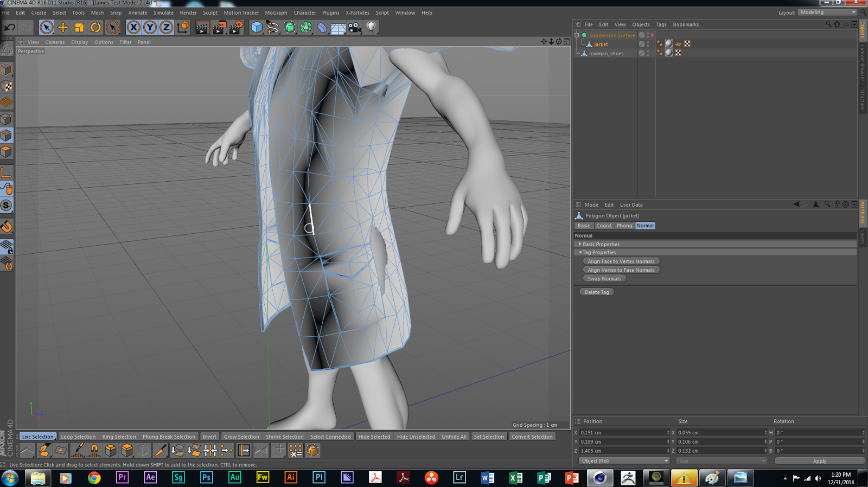Add a floor environment object

click(x=339, y=27)
